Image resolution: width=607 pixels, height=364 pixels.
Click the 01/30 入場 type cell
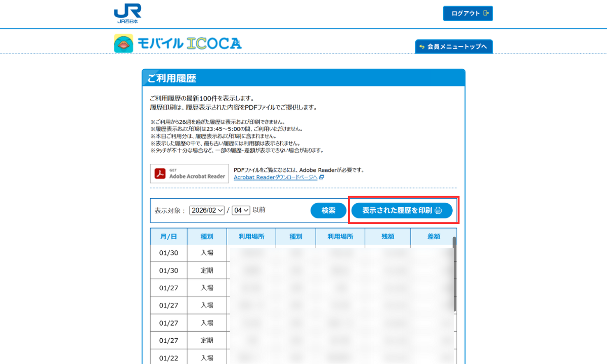[x=207, y=253]
